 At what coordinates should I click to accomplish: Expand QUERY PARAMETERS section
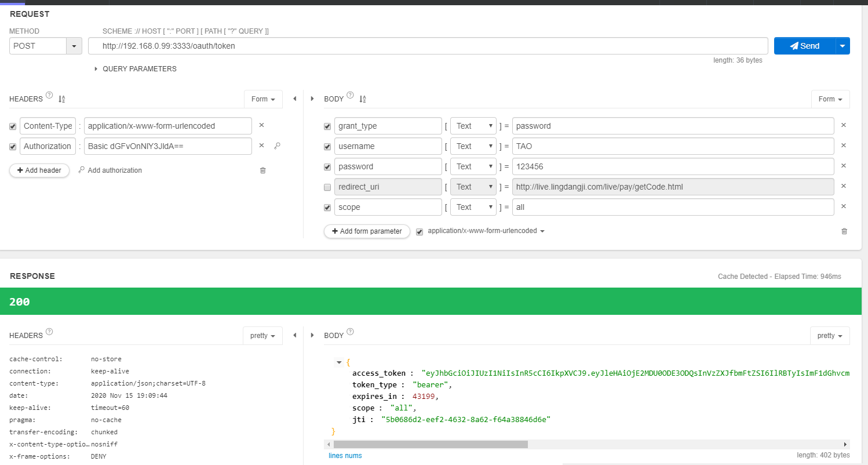click(x=136, y=68)
